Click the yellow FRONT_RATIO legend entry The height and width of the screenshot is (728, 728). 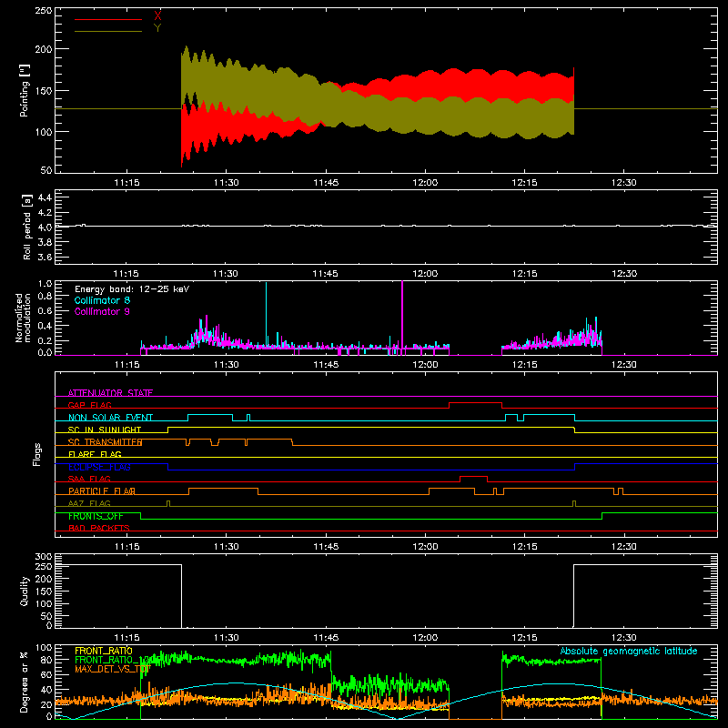tap(104, 651)
